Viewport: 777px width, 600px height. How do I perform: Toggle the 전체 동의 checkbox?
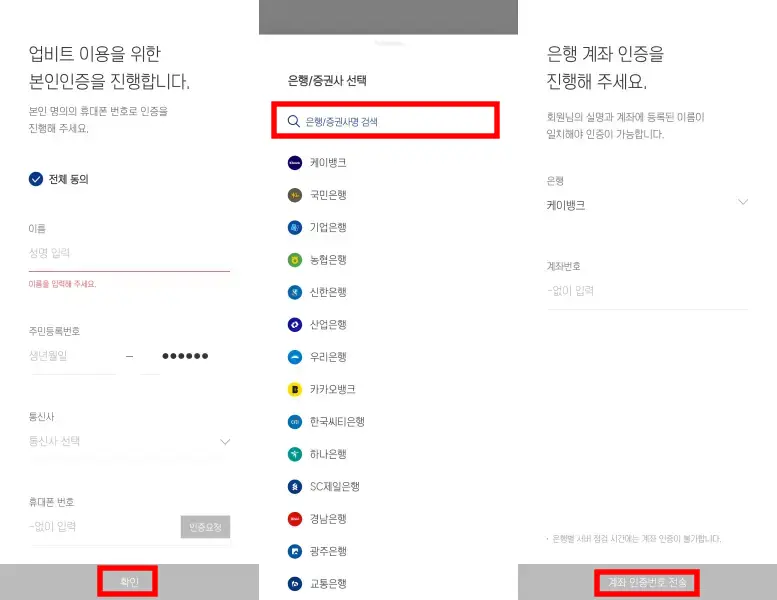click(36, 179)
